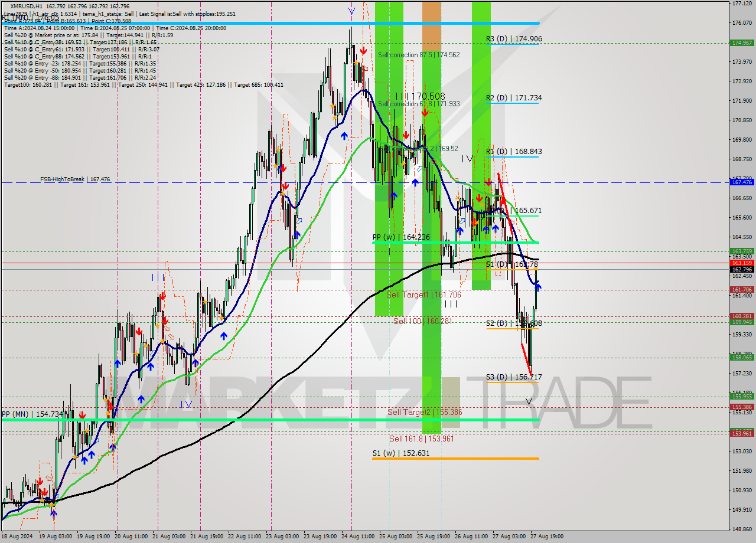Click the 'PP (w) | 164.236' weekly pivot label
Image resolution: width=756 pixels, height=543 pixels.
pyautogui.click(x=401, y=237)
